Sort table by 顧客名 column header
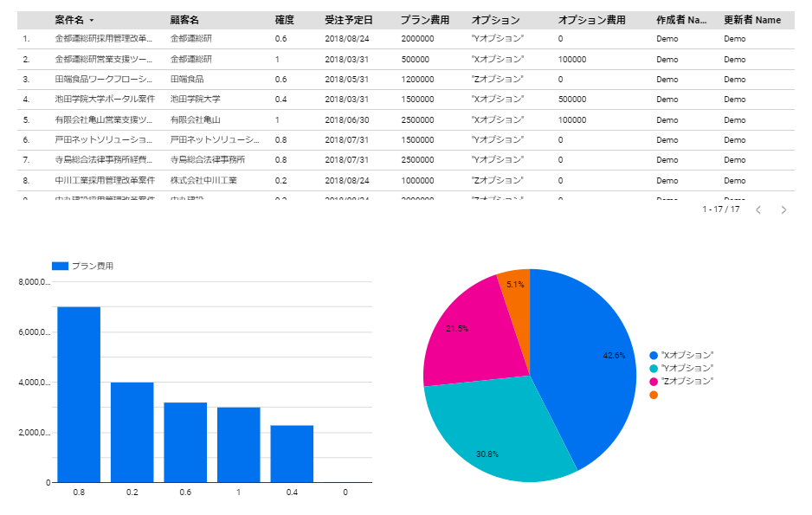Image resolution: width=812 pixels, height=515 pixels. pos(184,20)
